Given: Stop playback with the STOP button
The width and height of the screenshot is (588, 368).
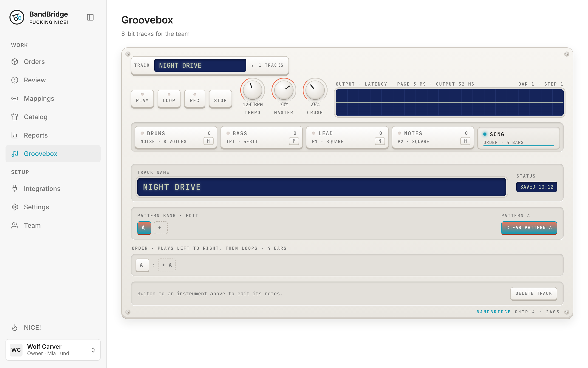Looking at the screenshot, I should [x=220, y=99].
